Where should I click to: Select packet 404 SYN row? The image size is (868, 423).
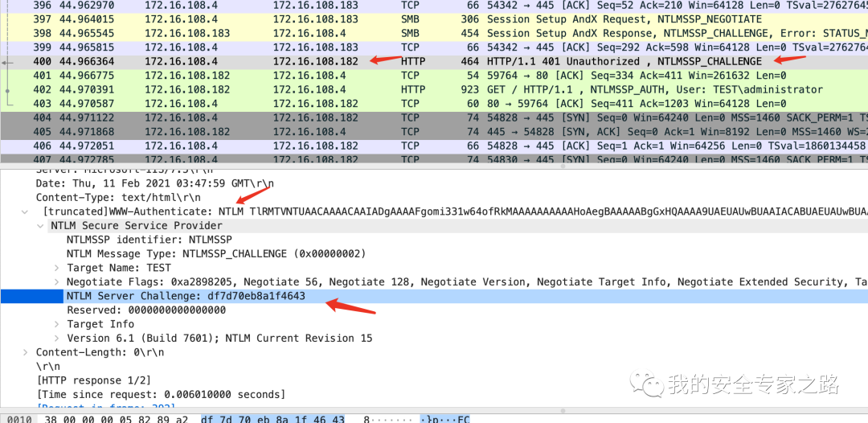(x=434, y=118)
